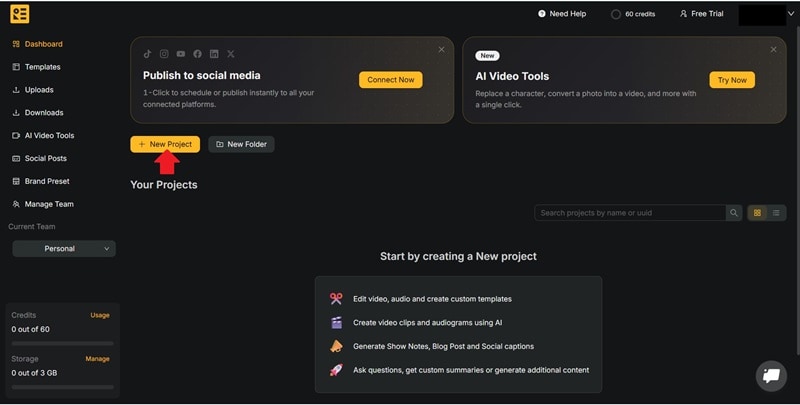The image size is (800, 405).
Task: Click the Connect Now button
Action: 391,80
